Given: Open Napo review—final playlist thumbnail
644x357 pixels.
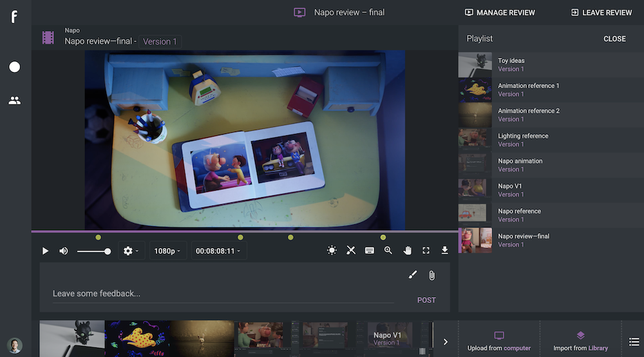Looking at the screenshot, I should (476, 240).
